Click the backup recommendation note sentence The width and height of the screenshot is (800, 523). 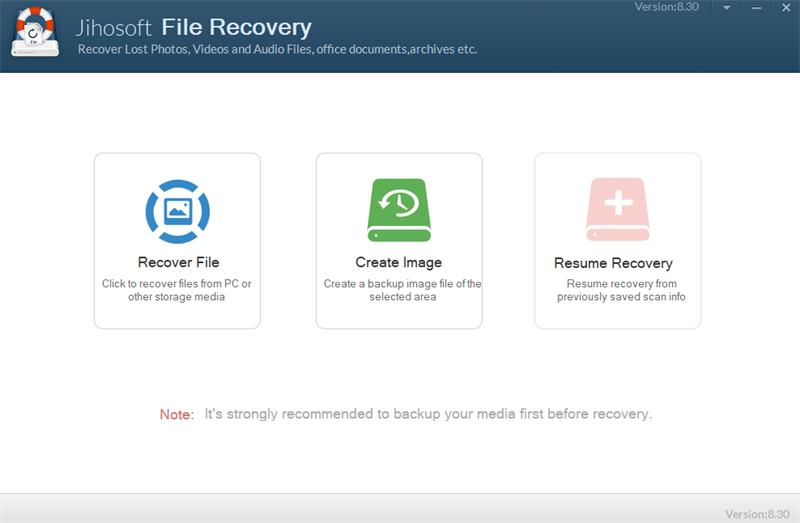(428, 414)
